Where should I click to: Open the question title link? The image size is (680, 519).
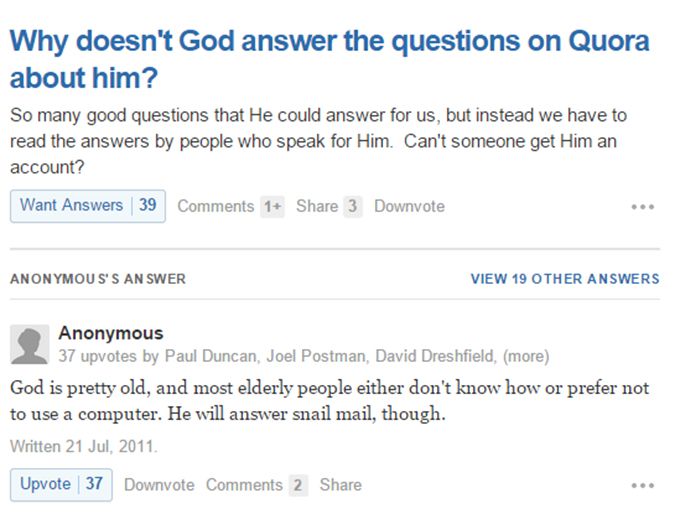coord(329,59)
